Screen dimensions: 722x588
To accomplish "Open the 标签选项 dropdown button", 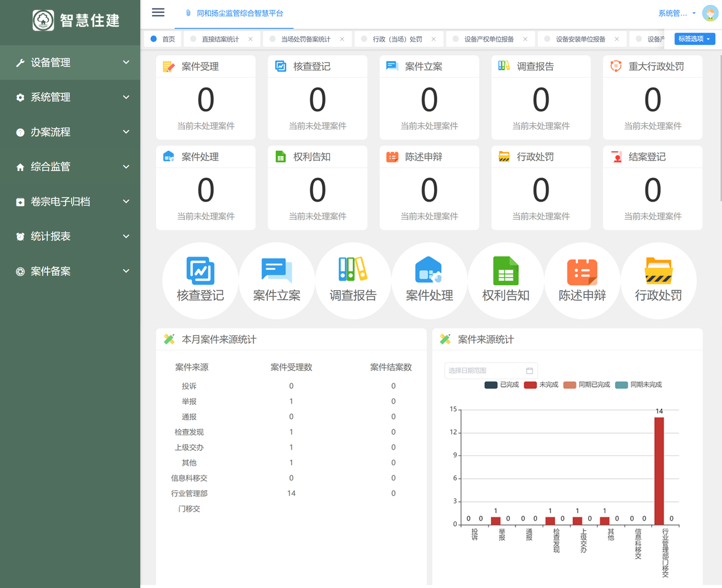I will [x=694, y=39].
